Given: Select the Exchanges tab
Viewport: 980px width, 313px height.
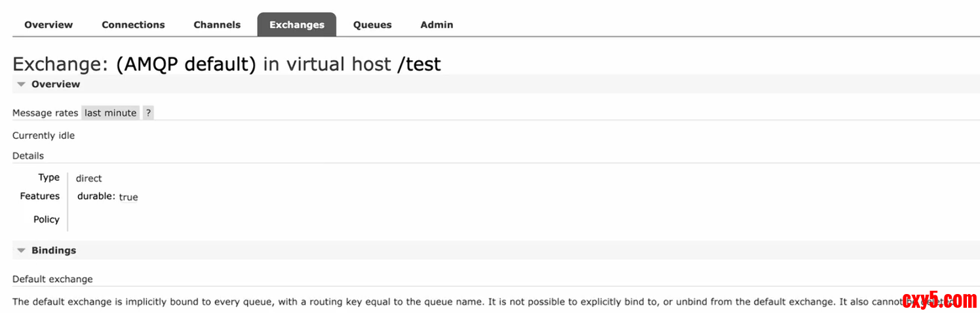Looking at the screenshot, I should [296, 25].
